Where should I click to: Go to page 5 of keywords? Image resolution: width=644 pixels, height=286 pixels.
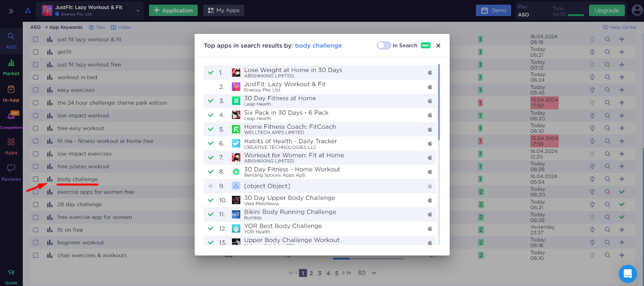click(x=337, y=273)
